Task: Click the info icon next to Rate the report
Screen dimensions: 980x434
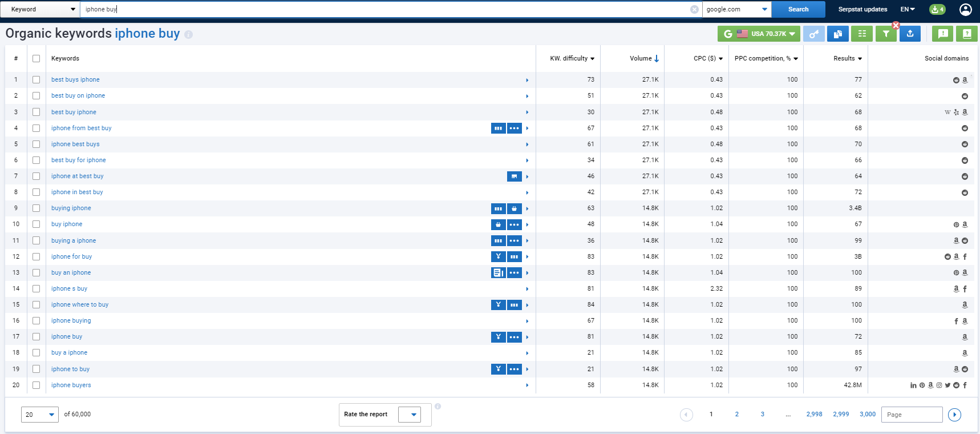Action: point(438,407)
